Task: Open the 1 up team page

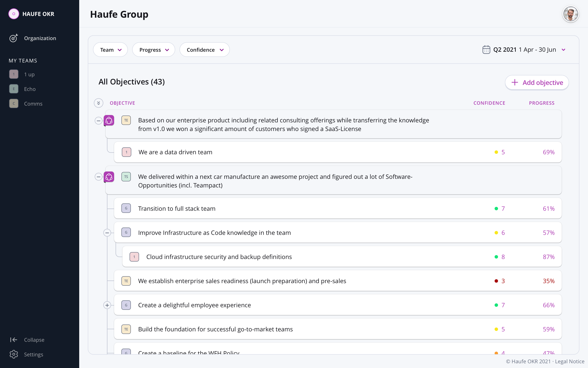Action: [29, 74]
